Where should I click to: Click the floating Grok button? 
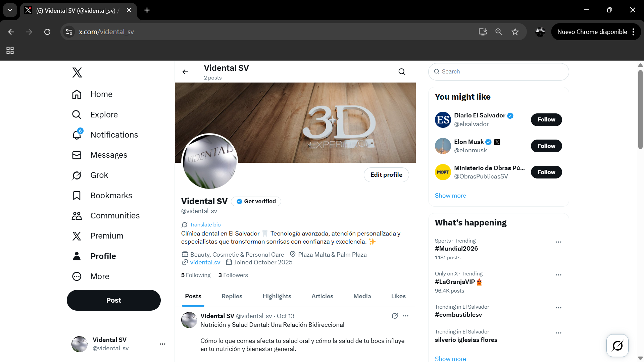(617, 345)
